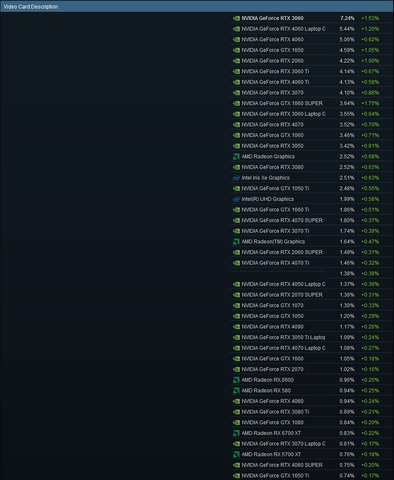Screen dimensions: 394x480
Task: Select the NVIDIA GeForce RTX 3070 Laptop GPU name
Action: (283, 444)
